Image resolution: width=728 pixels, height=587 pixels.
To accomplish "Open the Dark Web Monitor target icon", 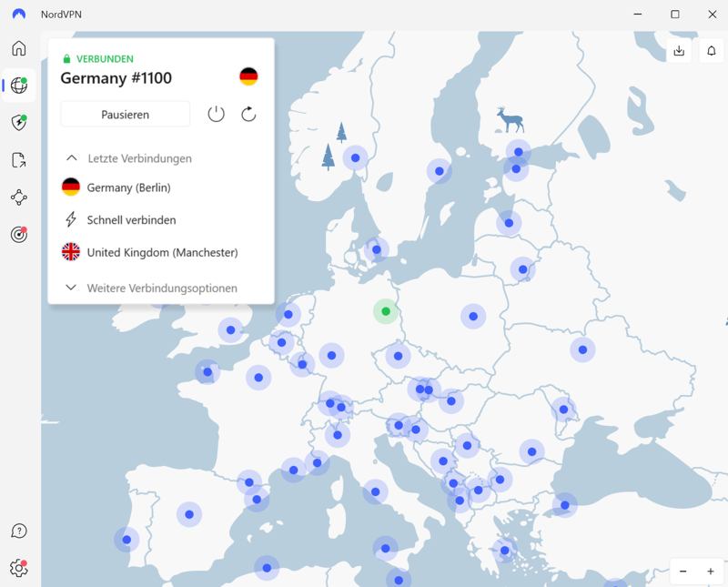I will pos(18,235).
